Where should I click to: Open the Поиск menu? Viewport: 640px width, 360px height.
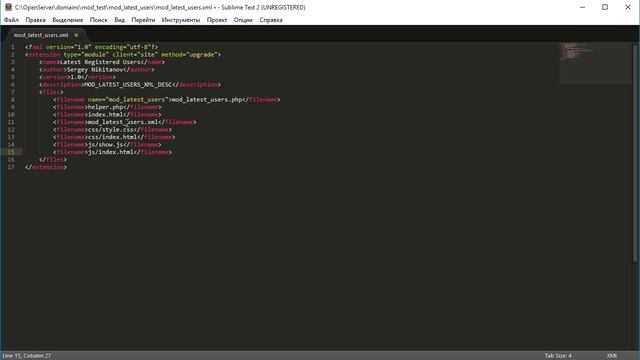coord(98,20)
